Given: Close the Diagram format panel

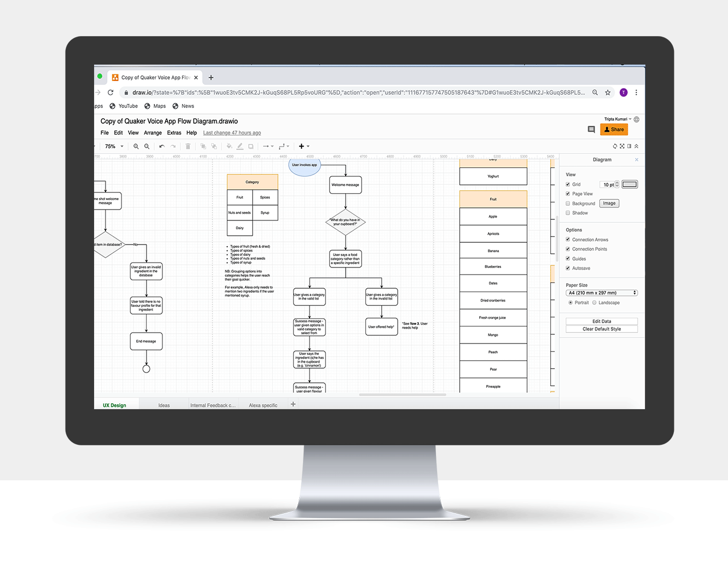Looking at the screenshot, I should pos(637,160).
